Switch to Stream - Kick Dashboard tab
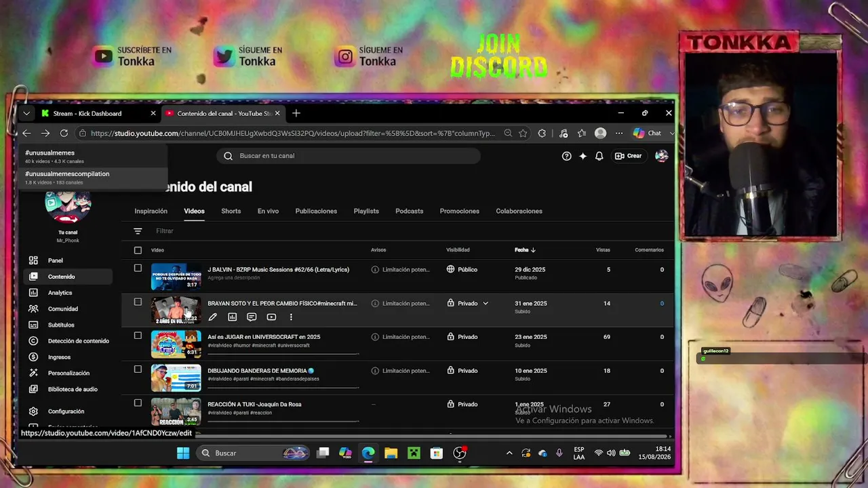Image resolution: width=868 pixels, height=488 pixels. click(98, 113)
